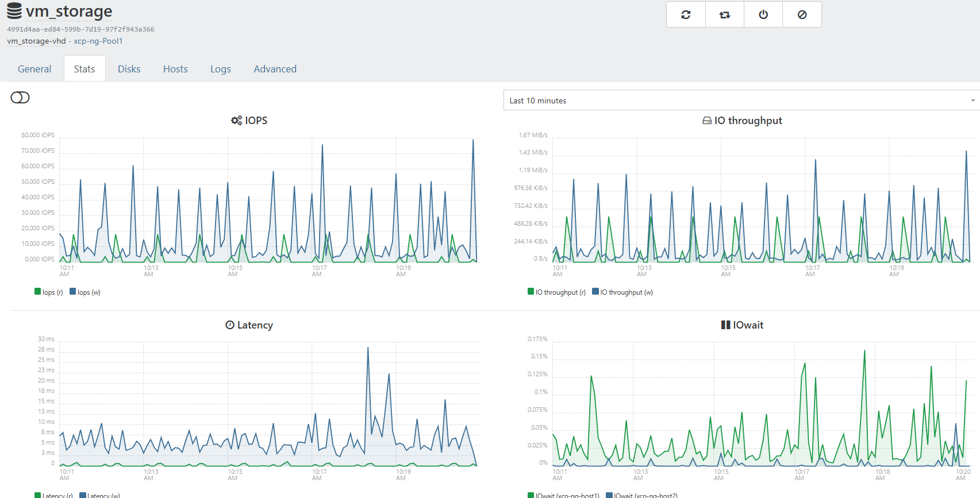
Task: Click the clock icon next to Latency
Action: point(230,325)
